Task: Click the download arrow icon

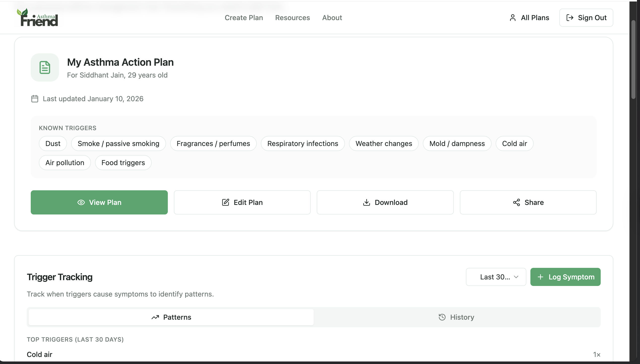Action: tap(366, 202)
